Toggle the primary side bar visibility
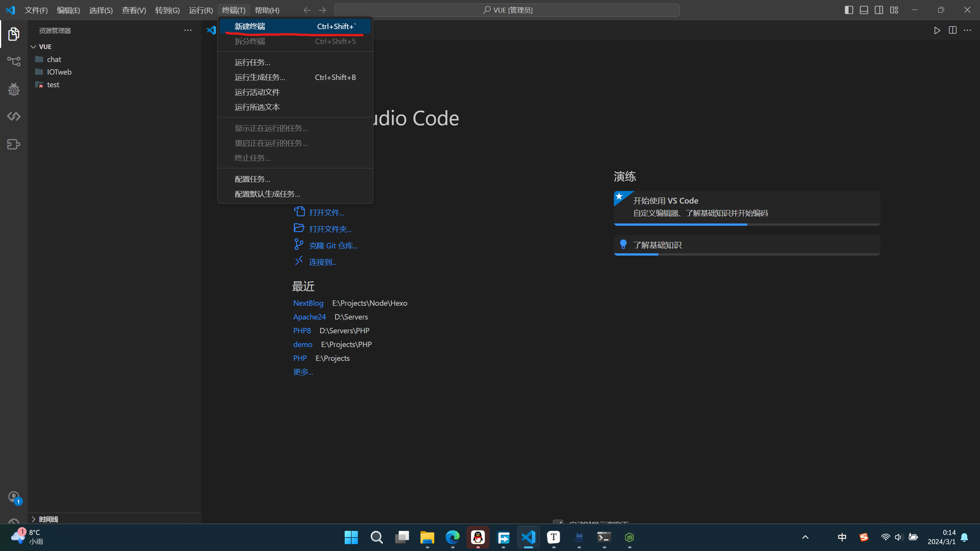 [x=849, y=10]
